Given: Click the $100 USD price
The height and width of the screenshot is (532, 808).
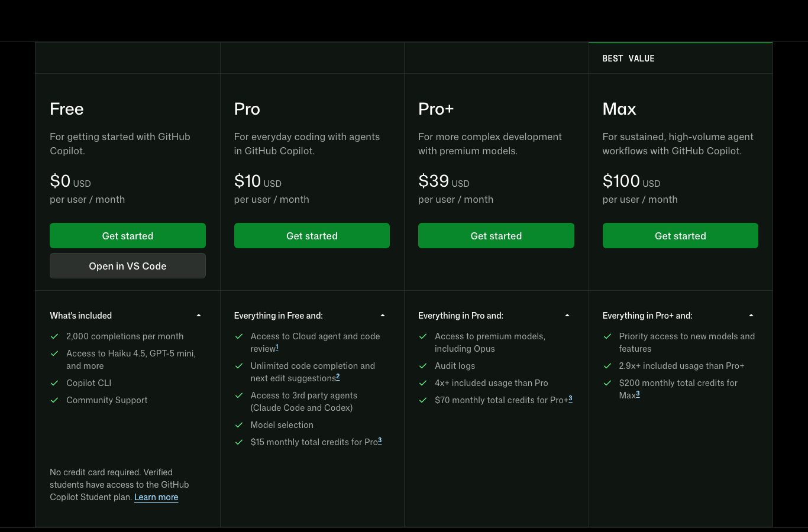Looking at the screenshot, I should click(x=631, y=181).
